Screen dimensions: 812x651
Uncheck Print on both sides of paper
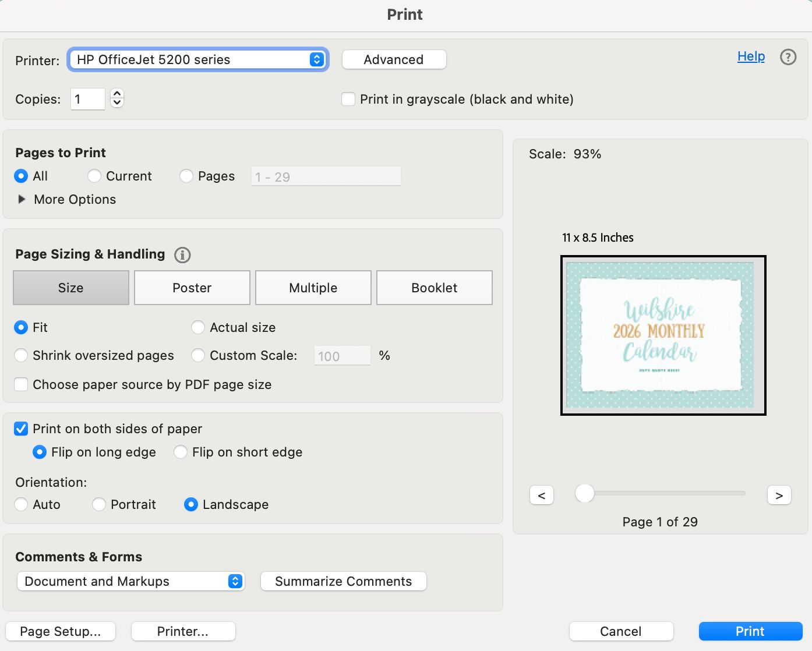click(21, 429)
